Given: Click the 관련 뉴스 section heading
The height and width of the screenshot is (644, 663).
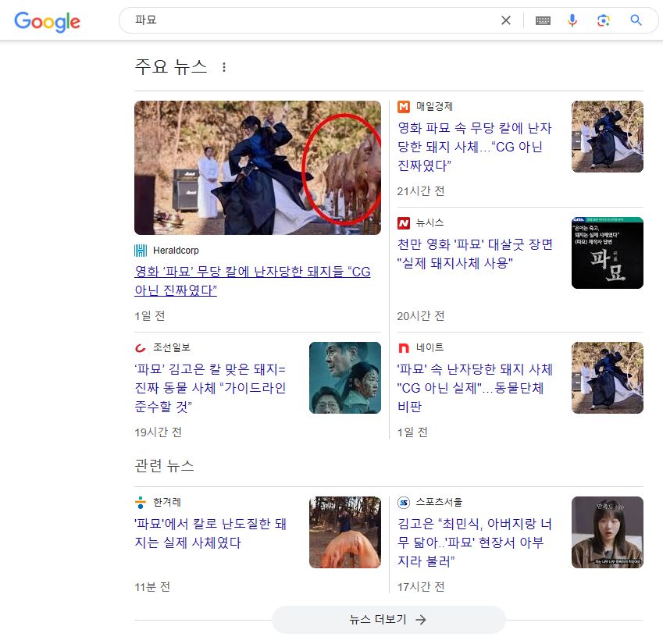Looking at the screenshot, I should [x=165, y=466].
